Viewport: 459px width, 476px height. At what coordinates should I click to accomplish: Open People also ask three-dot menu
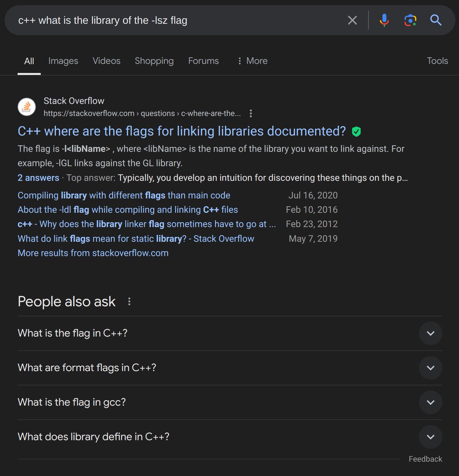(x=129, y=301)
